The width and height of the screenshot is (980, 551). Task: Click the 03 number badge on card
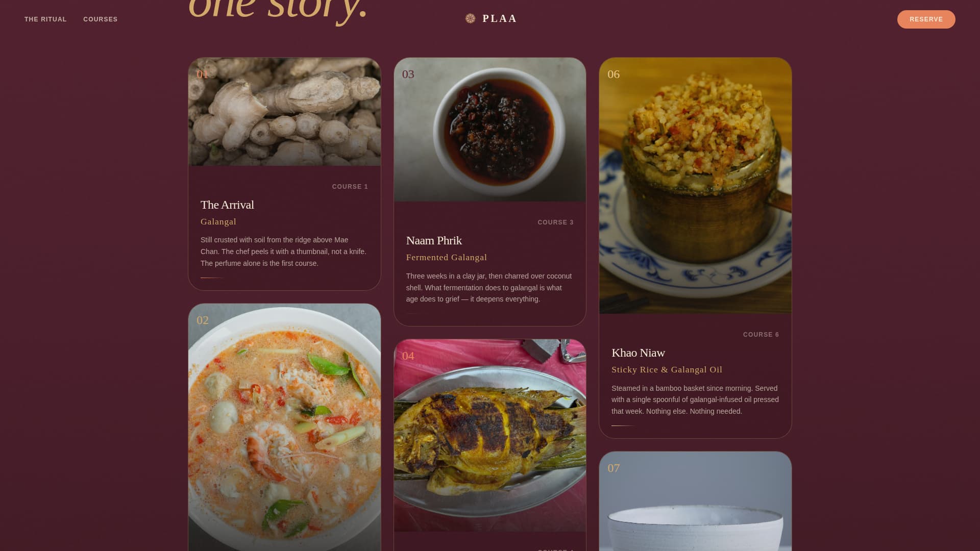[408, 74]
